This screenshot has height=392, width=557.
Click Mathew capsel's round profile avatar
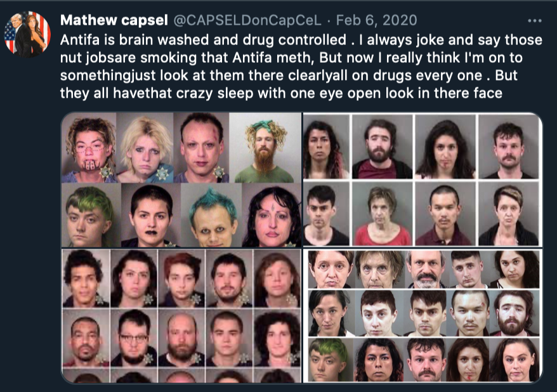(27, 34)
